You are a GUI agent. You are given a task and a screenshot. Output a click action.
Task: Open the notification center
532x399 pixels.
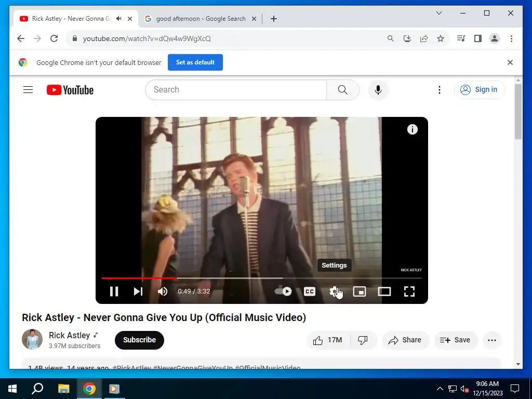click(x=515, y=389)
